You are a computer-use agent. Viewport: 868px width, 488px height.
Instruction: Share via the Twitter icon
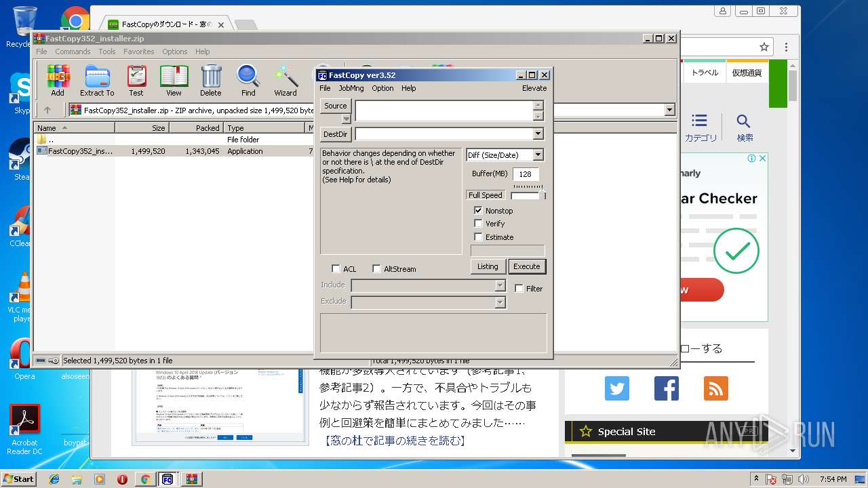[617, 388]
